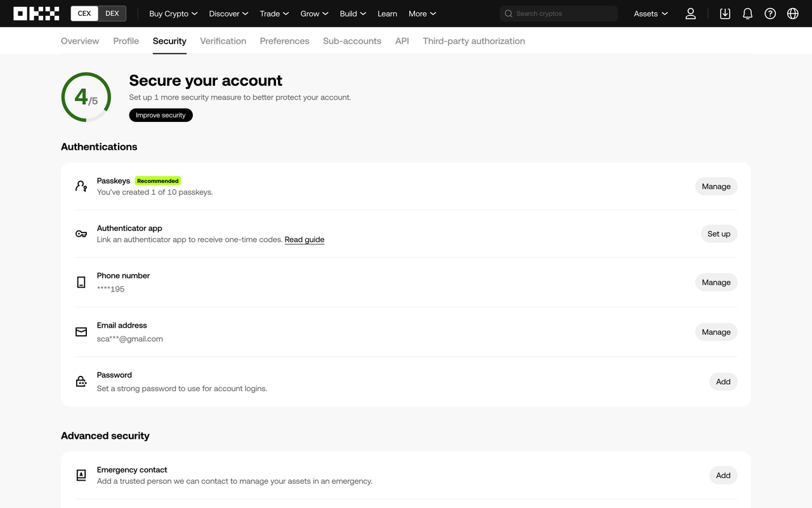Click the Authentications section heading
This screenshot has height=508, width=812.
tap(99, 147)
